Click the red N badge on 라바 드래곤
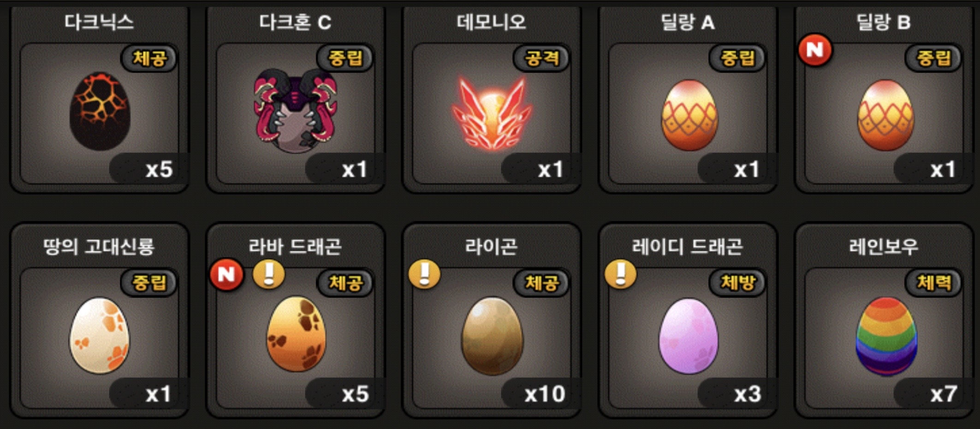This screenshot has height=429, width=980. [x=226, y=275]
